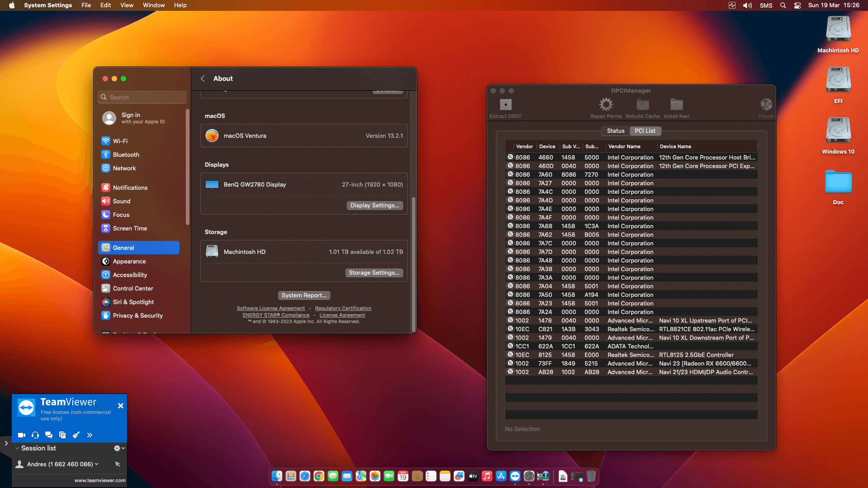Open Regulatory Certification link
868x488 pixels.
click(x=343, y=308)
